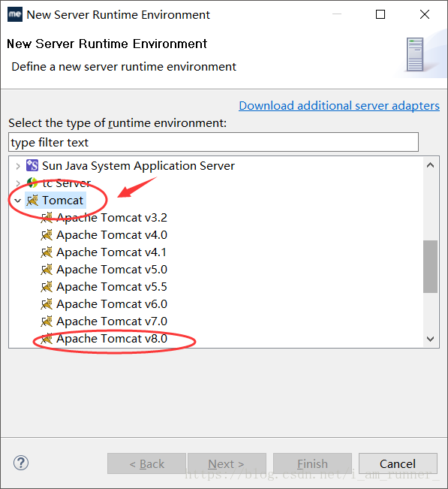The height and width of the screenshot is (489, 448).
Task: Close the New Server Runtime Environment dialog
Action: (424, 14)
